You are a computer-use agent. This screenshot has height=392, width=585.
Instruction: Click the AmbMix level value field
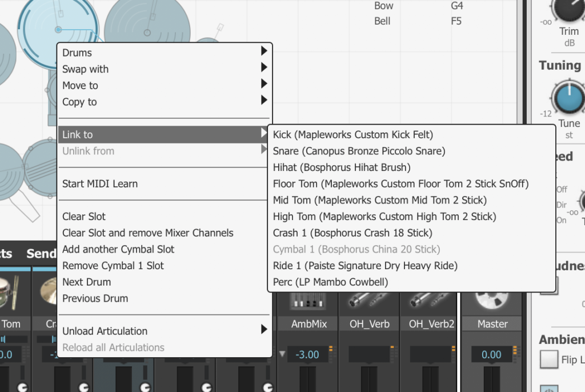click(307, 354)
